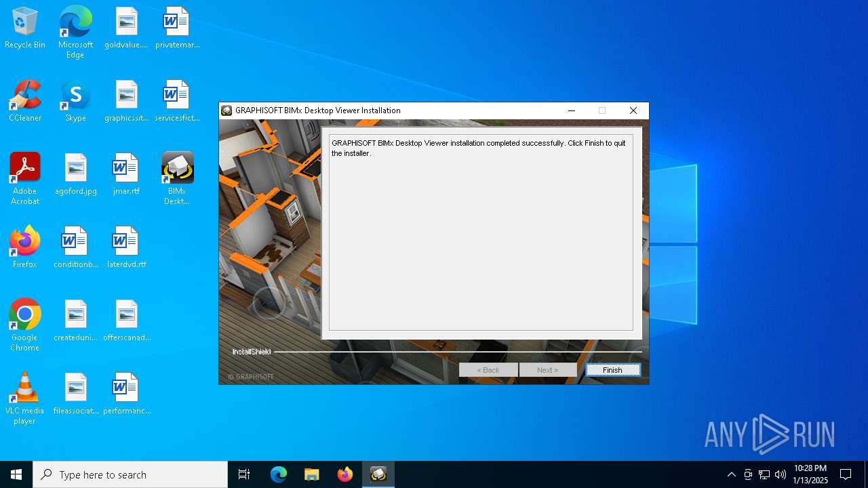Select the Skype desktop shortcut
868x488 pixels.
click(75, 101)
